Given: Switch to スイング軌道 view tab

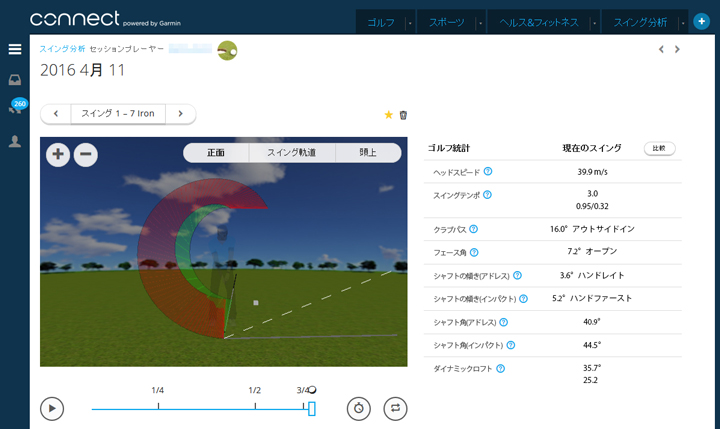Looking at the screenshot, I should (291, 153).
